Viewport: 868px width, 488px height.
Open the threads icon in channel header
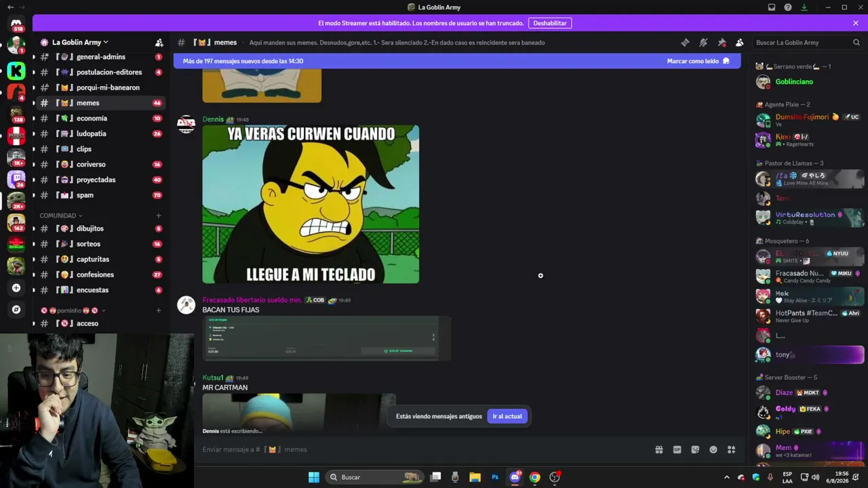coord(685,43)
